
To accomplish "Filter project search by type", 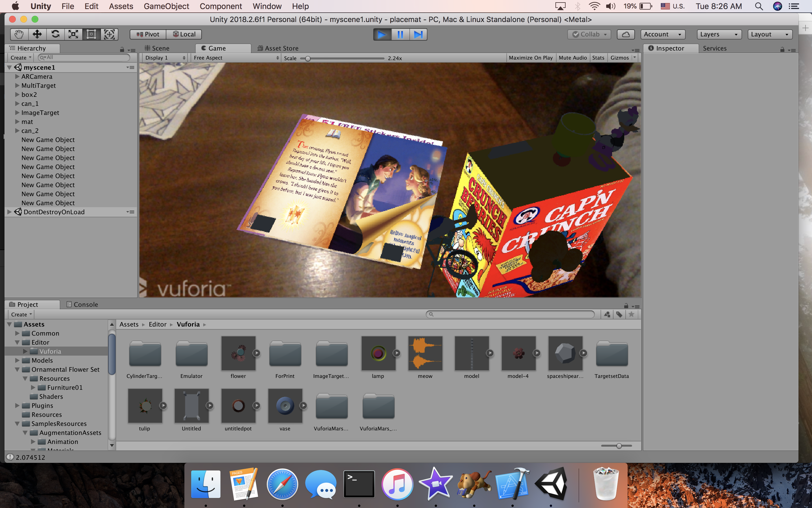I will point(607,314).
